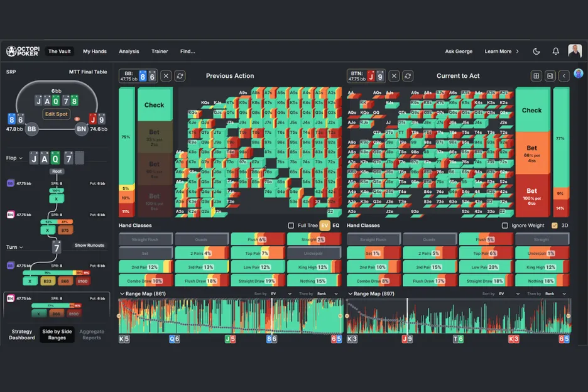Clear the BB hand with the X icon
This screenshot has height=392, width=588.
point(166,76)
